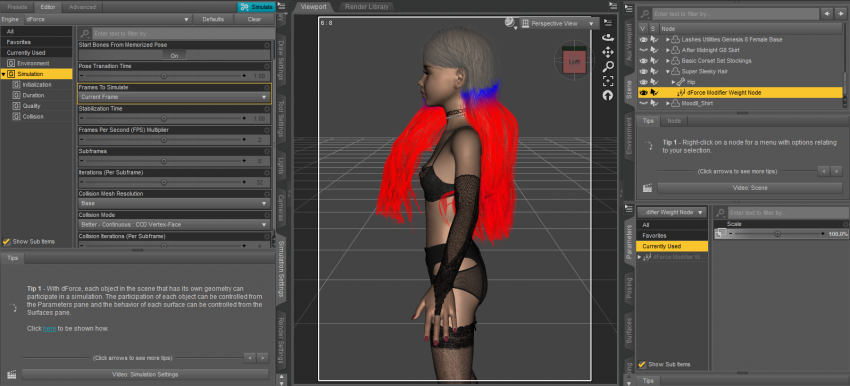Image resolution: width=850 pixels, height=386 pixels.
Task: Click the Simulate button
Action: click(256, 7)
